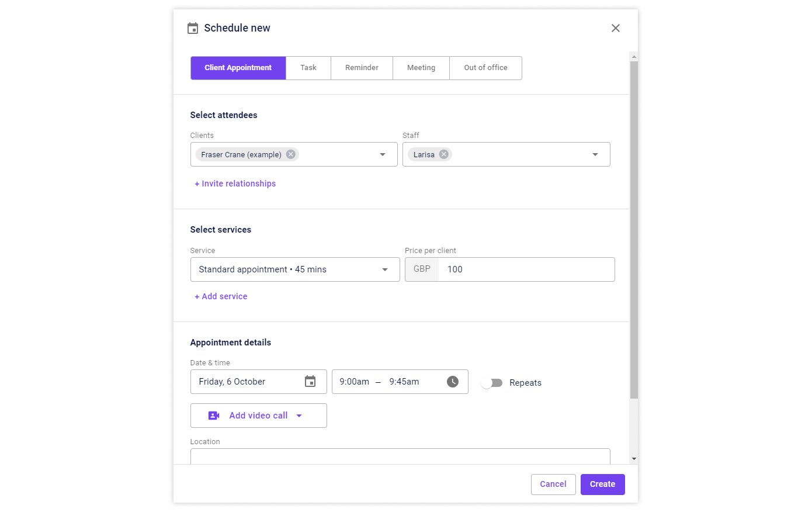Create the client appointment
Image resolution: width=812 pixels, height=512 pixels.
(602, 484)
